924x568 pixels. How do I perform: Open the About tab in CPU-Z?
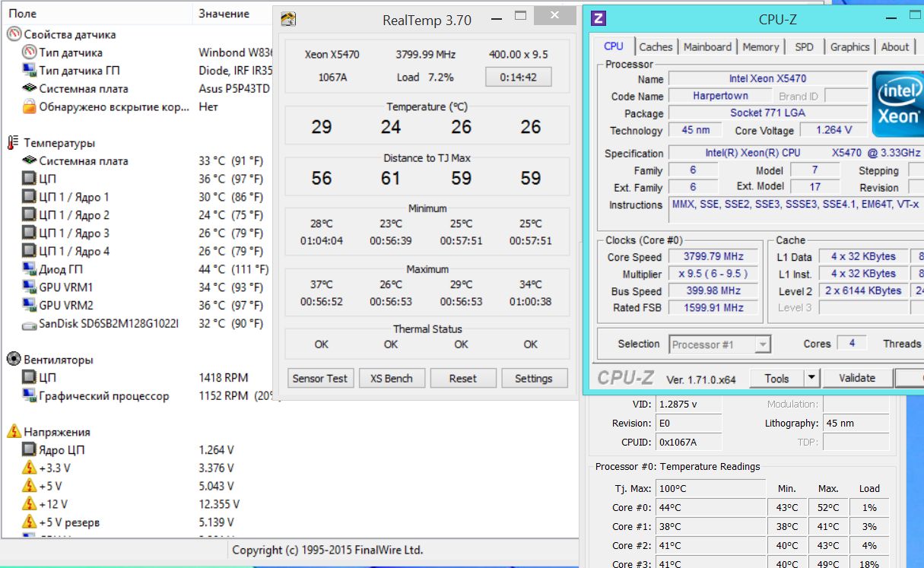895,47
